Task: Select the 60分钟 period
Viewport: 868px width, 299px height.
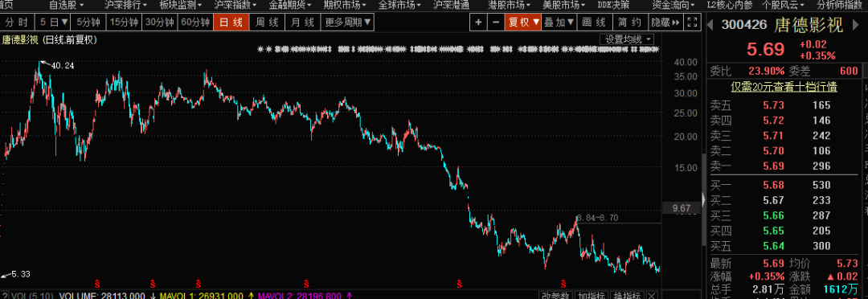Action: 195,23
